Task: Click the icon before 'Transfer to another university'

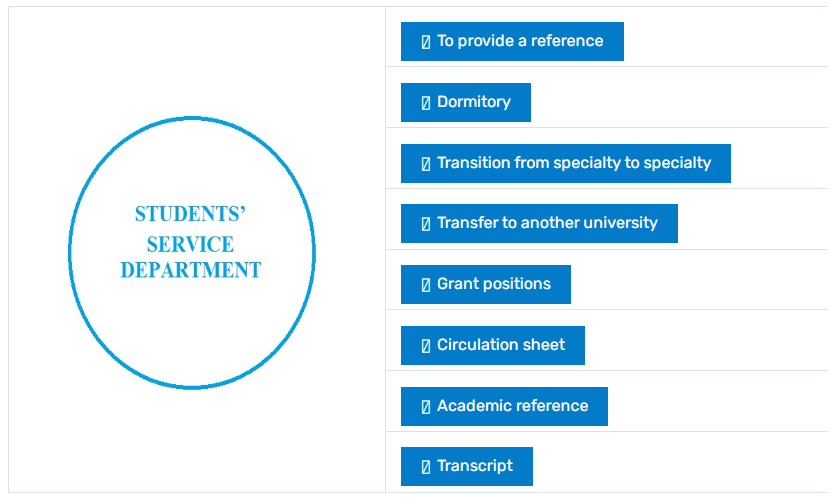Action: click(x=425, y=223)
